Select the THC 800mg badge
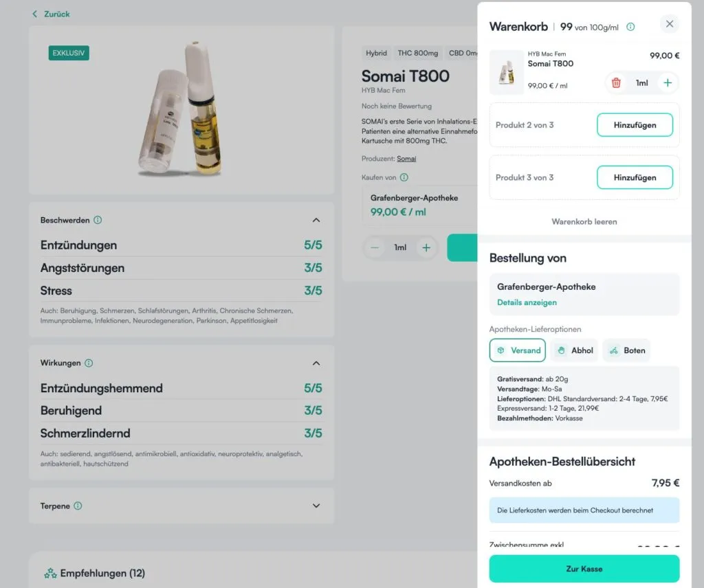The height and width of the screenshot is (588, 704). click(418, 53)
